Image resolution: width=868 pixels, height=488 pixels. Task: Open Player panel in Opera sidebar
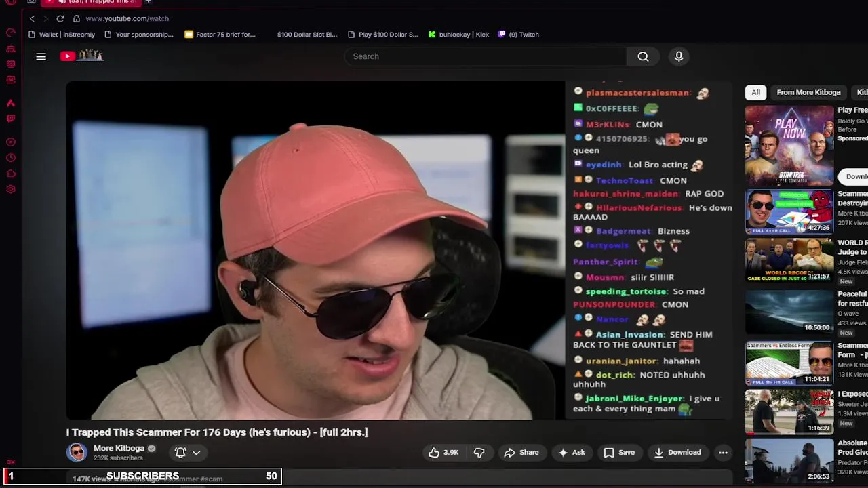[x=10, y=142]
